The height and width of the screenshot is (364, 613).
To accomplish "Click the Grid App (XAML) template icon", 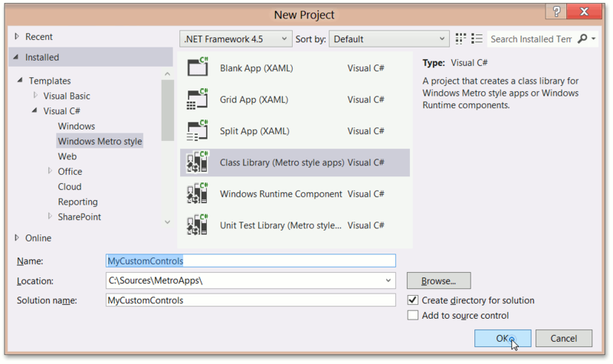I will click(x=198, y=99).
